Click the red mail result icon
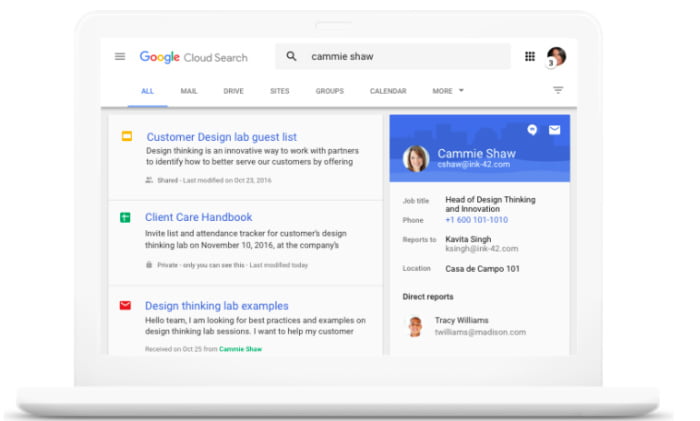Viewport: 700px width, 421px height. tap(125, 305)
